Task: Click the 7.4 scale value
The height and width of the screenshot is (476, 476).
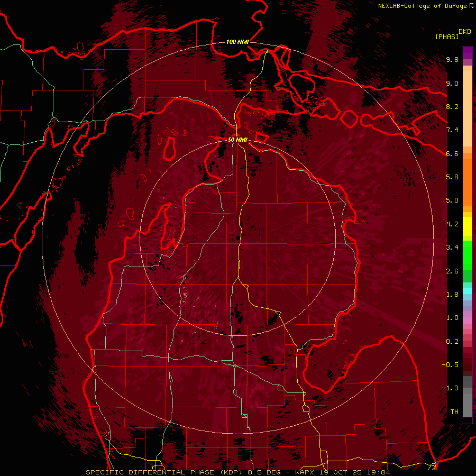Action: pyautogui.click(x=452, y=130)
